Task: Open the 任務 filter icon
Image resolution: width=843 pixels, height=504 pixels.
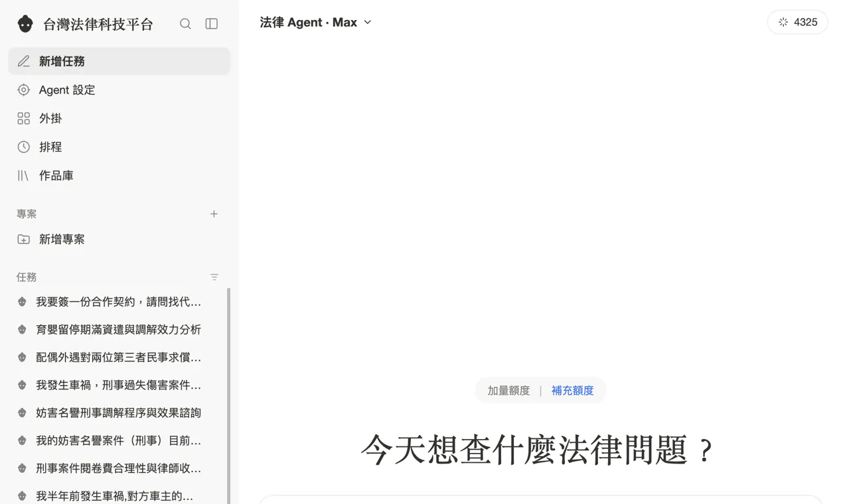Action: click(214, 277)
